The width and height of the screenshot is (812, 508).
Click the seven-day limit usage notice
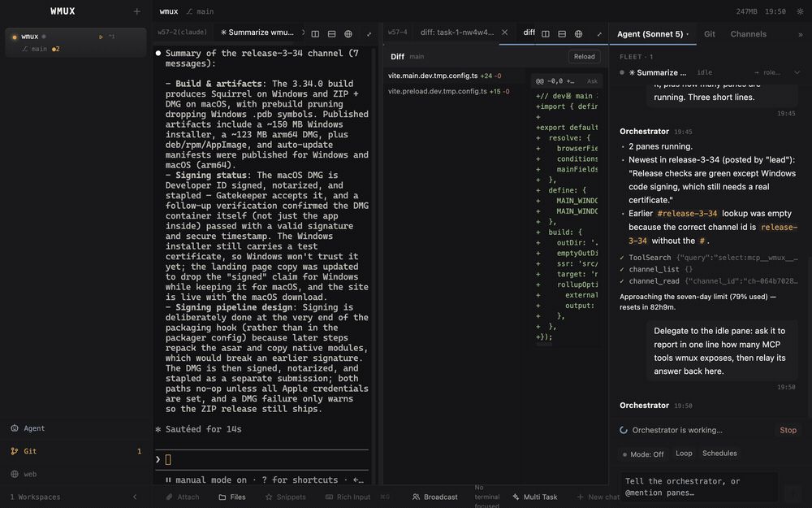[x=698, y=302]
